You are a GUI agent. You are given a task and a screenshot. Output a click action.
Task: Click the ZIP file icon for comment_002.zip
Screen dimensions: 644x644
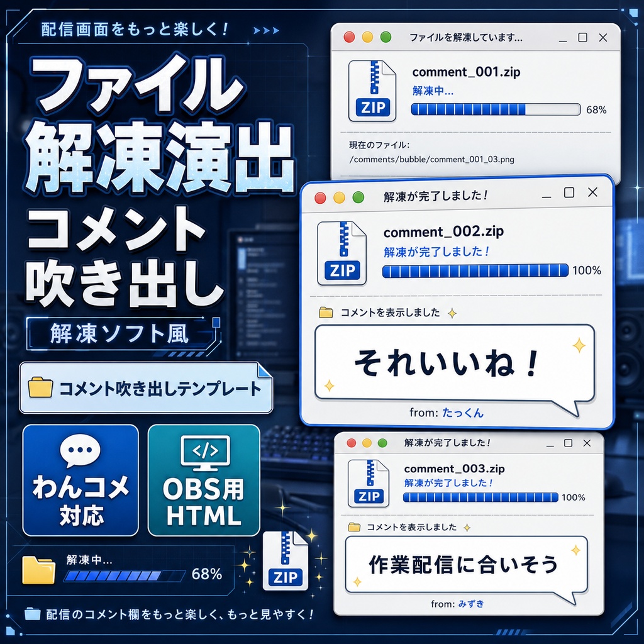click(341, 253)
